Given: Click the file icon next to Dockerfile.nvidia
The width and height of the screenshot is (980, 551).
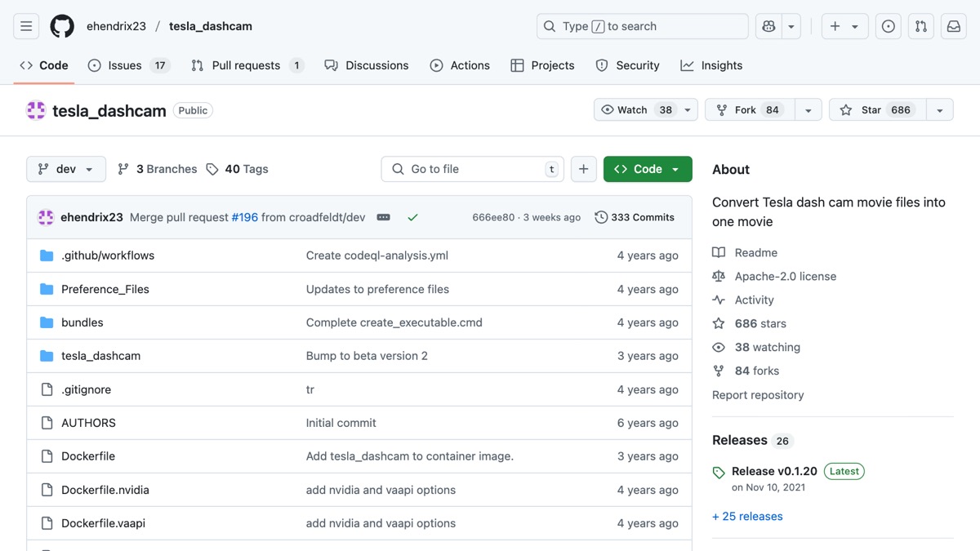Looking at the screenshot, I should pos(47,490).
